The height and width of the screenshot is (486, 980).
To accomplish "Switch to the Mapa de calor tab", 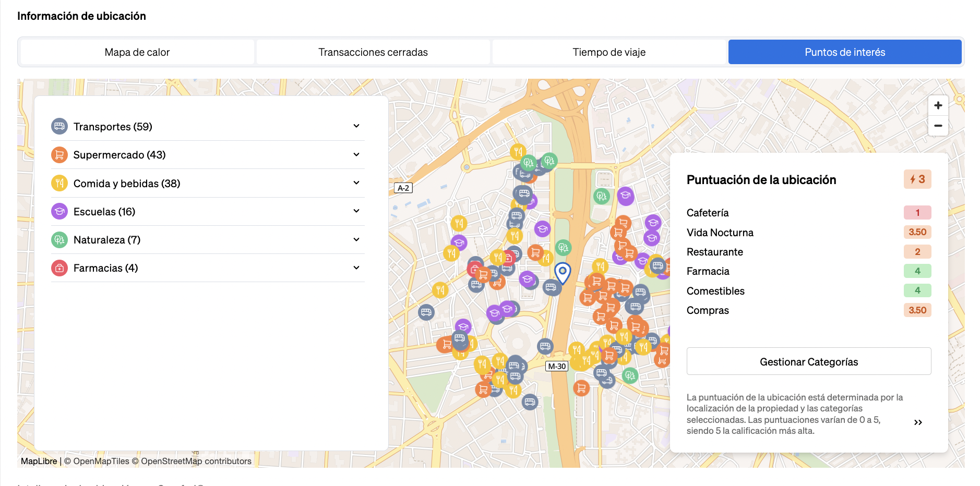I will [x=137, y=52].
